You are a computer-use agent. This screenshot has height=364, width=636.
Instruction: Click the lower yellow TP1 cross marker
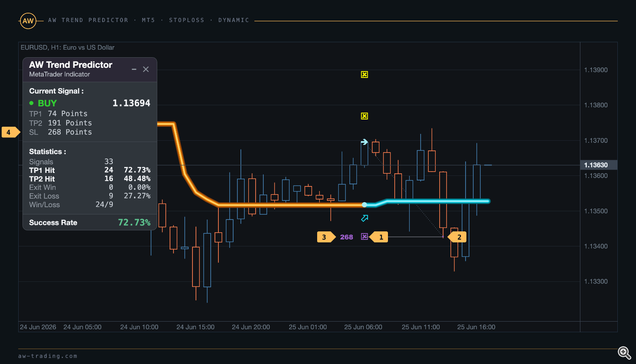click(364, 116)
